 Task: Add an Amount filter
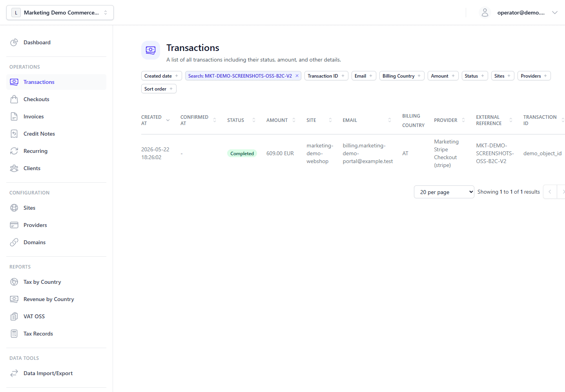tap(443, 76)
